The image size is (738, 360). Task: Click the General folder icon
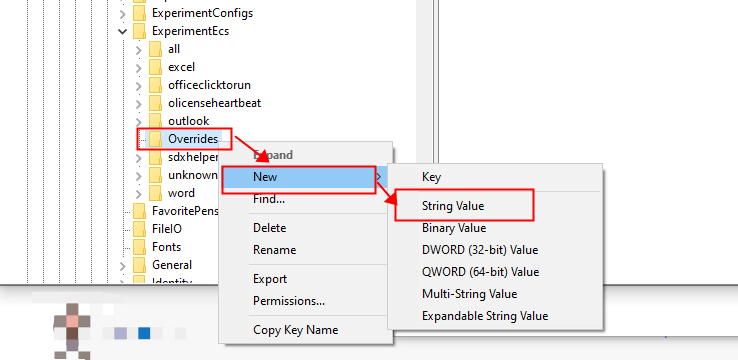[139, 265]
